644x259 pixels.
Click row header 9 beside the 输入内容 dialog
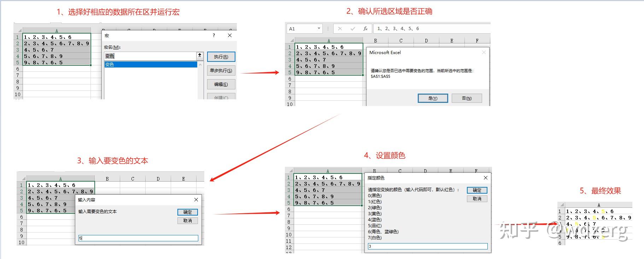point(22,236)
